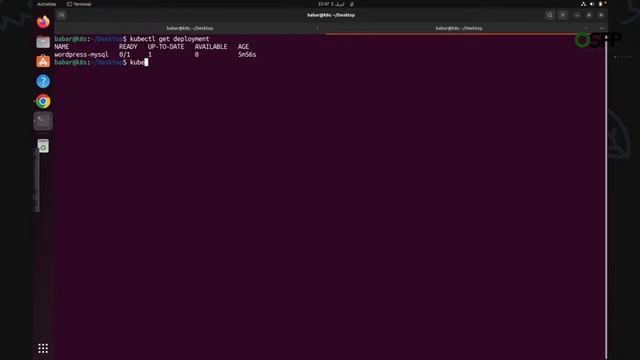640x360 pixels.
Task: Close the terminal window
Action: (601, 15)
